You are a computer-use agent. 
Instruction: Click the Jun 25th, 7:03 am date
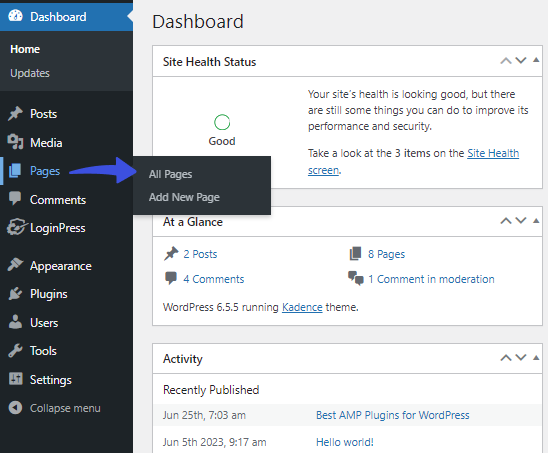(x=204, y=415)
